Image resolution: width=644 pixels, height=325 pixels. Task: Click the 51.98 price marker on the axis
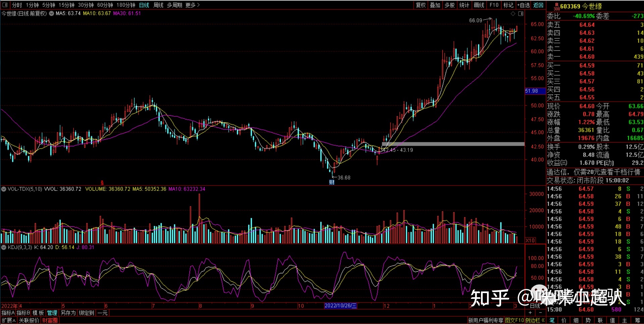point(535,91)
